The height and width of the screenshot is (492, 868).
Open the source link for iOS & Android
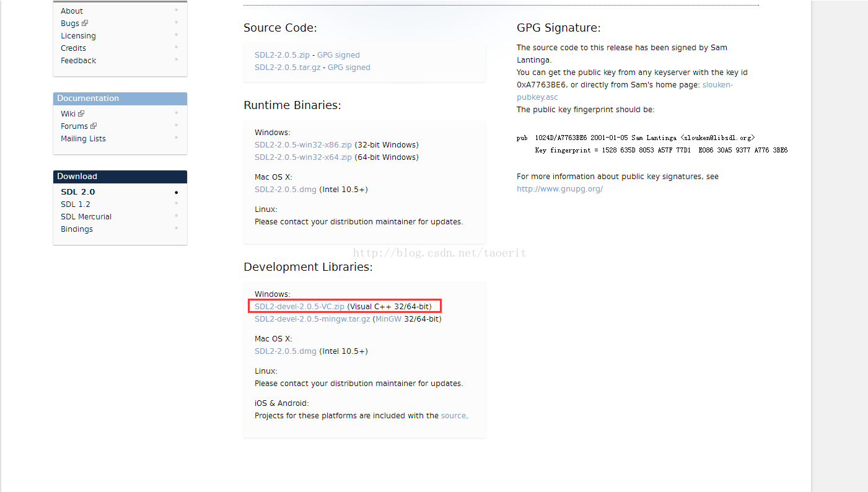pyautogui.click(x=454, y=416)
